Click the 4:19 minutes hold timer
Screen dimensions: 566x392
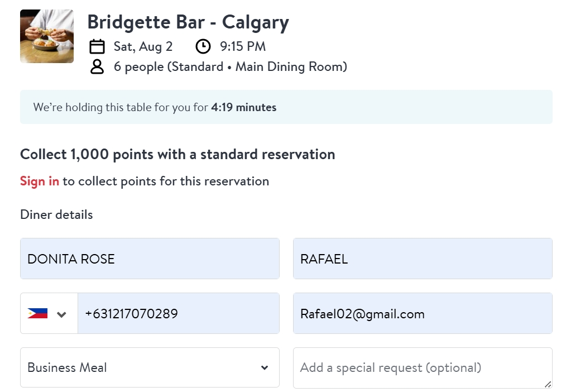244,107
